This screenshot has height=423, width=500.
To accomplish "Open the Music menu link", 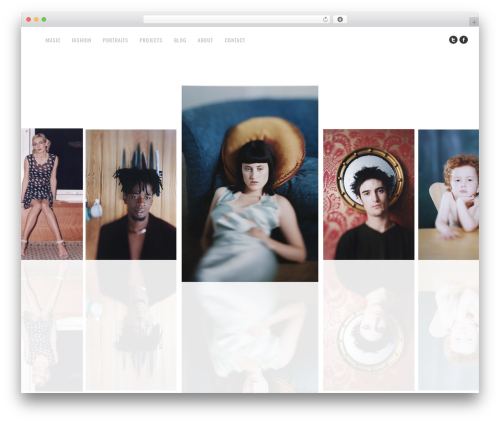I will [x=53, y=40].
